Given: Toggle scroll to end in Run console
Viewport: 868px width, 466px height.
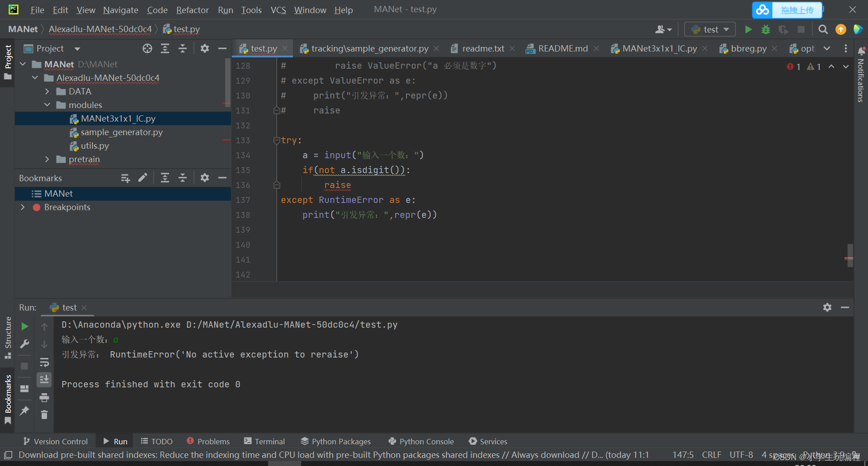Looking at the screenshot, I should click(44, 380).
